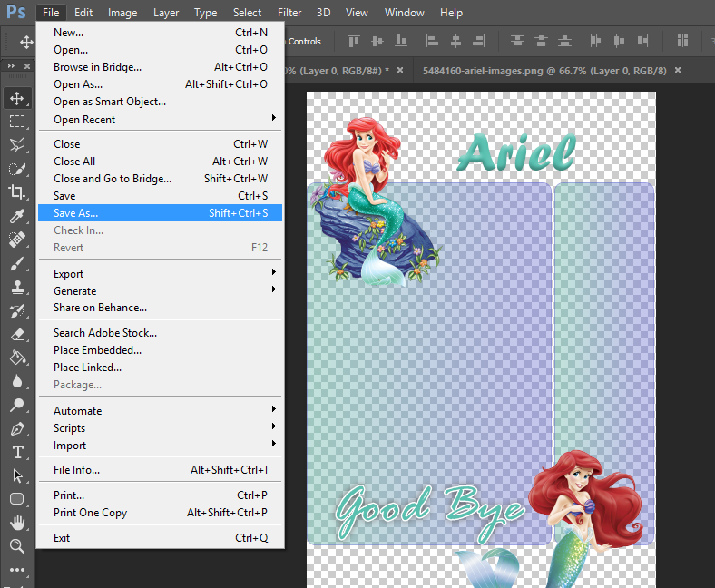Open the Layer menu

pyautogui.click(x=166, y=13)
